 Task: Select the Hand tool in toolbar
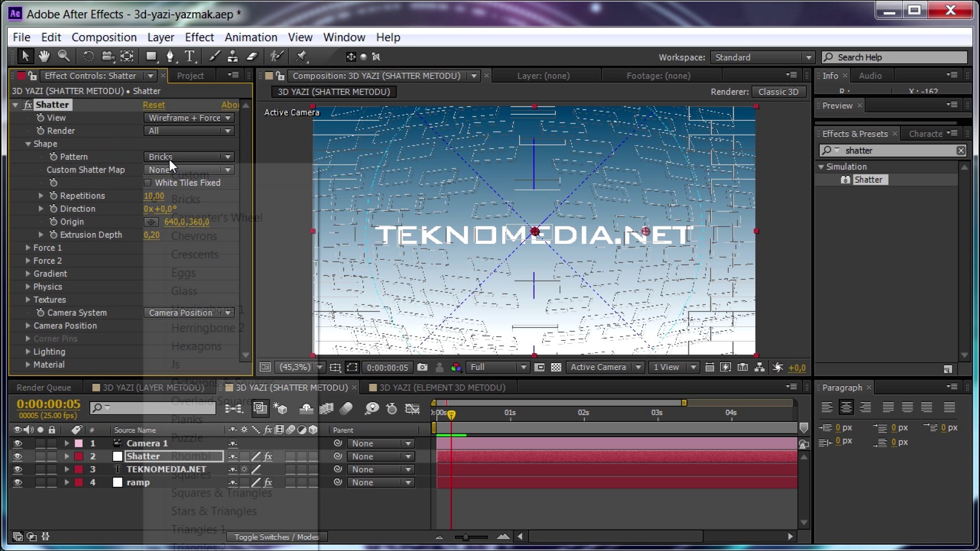pos(44,56)
